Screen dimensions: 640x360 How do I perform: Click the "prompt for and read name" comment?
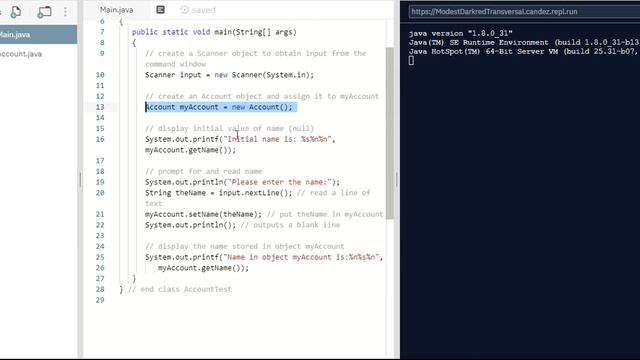pyautogui.click(x=203, y=171)
